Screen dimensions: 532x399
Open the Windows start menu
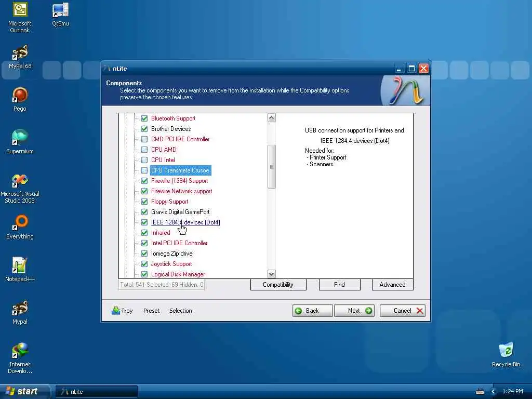(24, 392)
